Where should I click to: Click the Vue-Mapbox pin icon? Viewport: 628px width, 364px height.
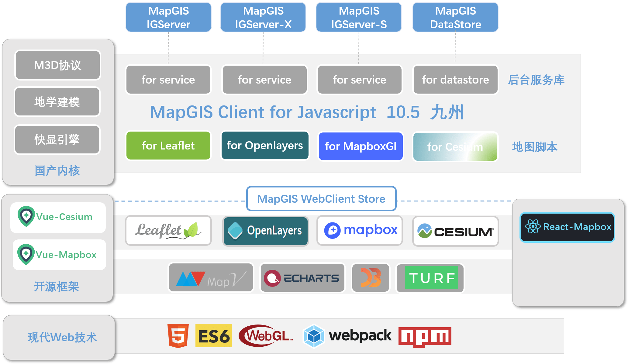click(x=26, y=254)
